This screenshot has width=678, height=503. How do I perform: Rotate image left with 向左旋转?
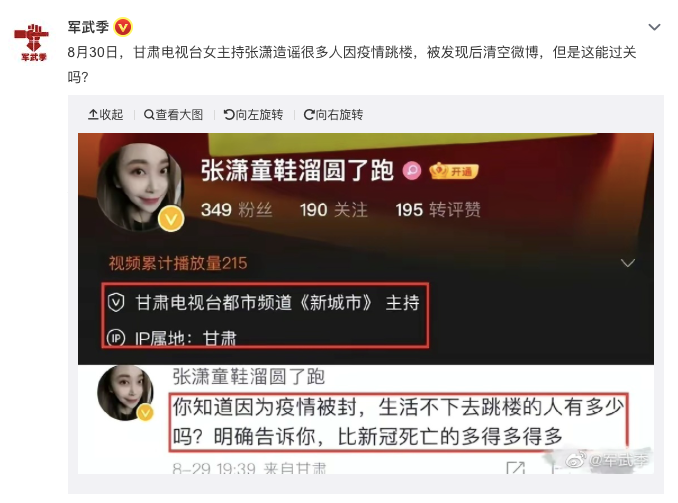point(253,115)
